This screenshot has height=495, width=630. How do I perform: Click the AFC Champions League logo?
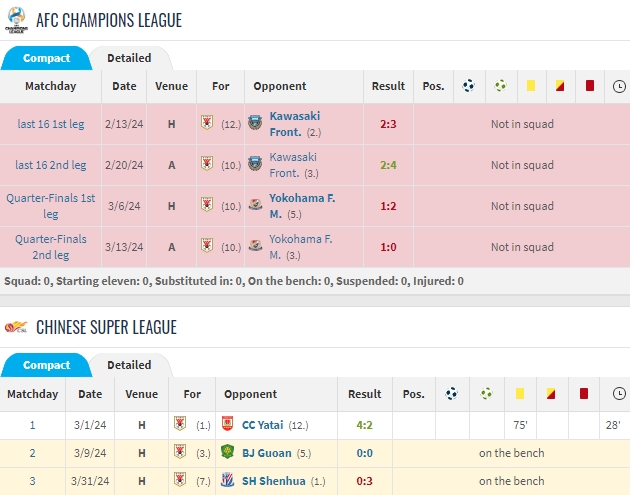coord(15,20)
